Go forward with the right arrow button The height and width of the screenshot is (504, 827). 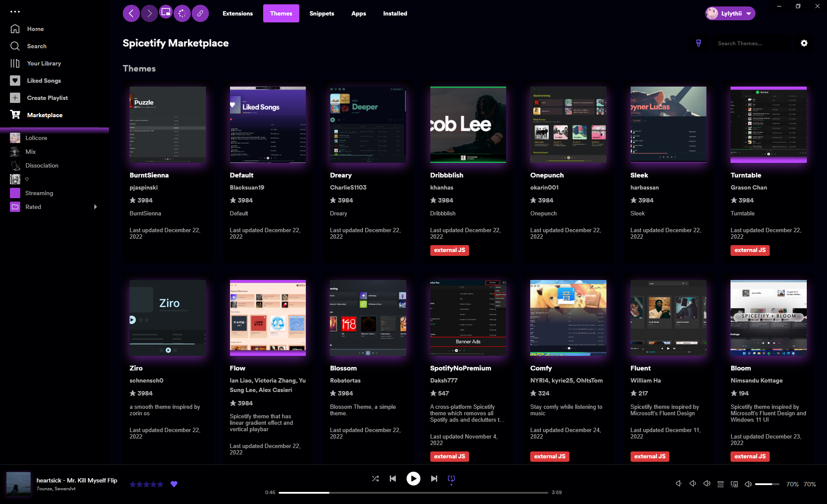pyautogui.click(x=149, y=13)
